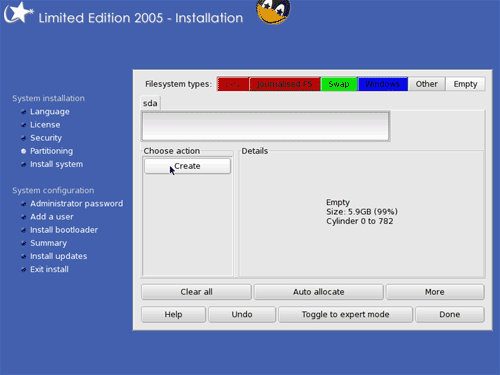Select the License step in sidebar
The height and width of the screenshot is (375, 500).
tap(45, 125)
